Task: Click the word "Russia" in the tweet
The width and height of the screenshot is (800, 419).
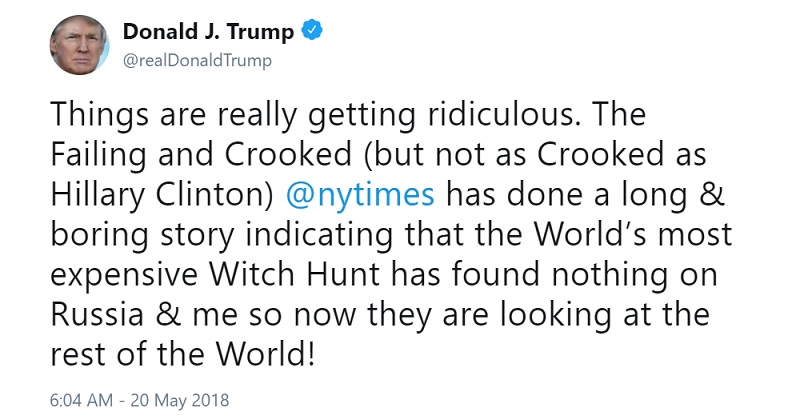Action: 97,314
